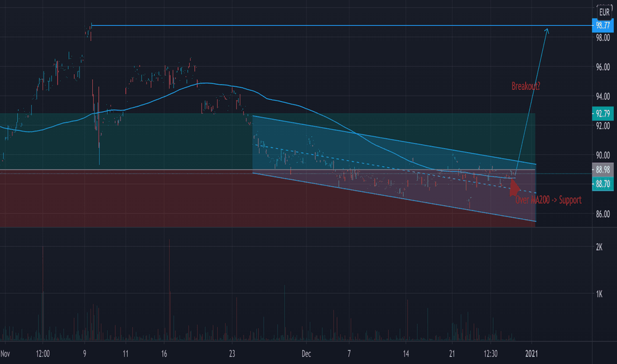Click the 88.70 green price label
The image size is (617, 364).
click(x=602, y=184)
